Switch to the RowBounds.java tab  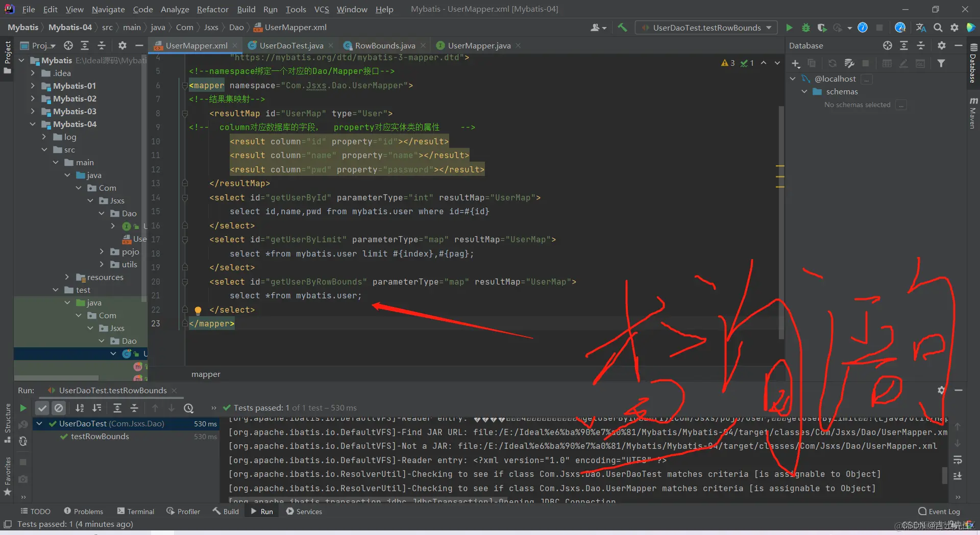tap(385, 45)
